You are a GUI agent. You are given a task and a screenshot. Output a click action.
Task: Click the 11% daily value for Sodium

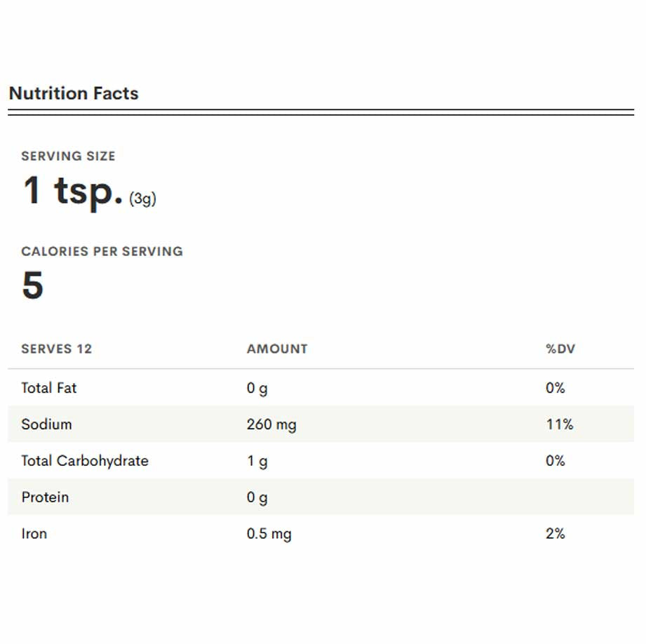pyautogui.click(x=559, y=424)
